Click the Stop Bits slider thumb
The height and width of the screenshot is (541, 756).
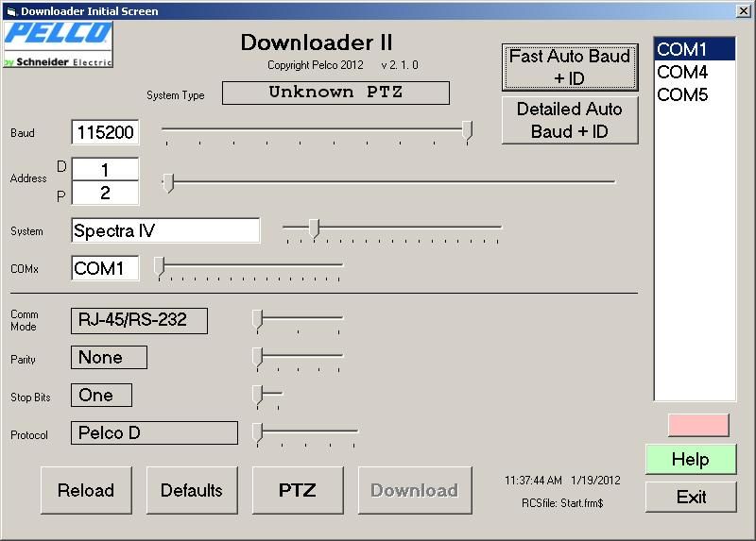(x=258, y=395)
